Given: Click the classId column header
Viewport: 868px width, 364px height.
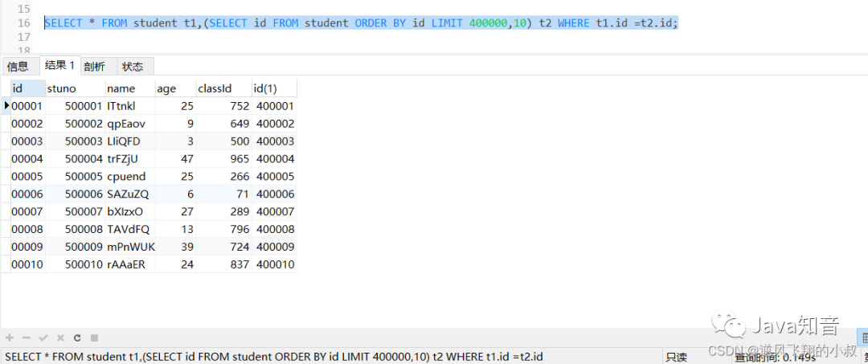Looking at the screenshot, I should coord(224,88).
